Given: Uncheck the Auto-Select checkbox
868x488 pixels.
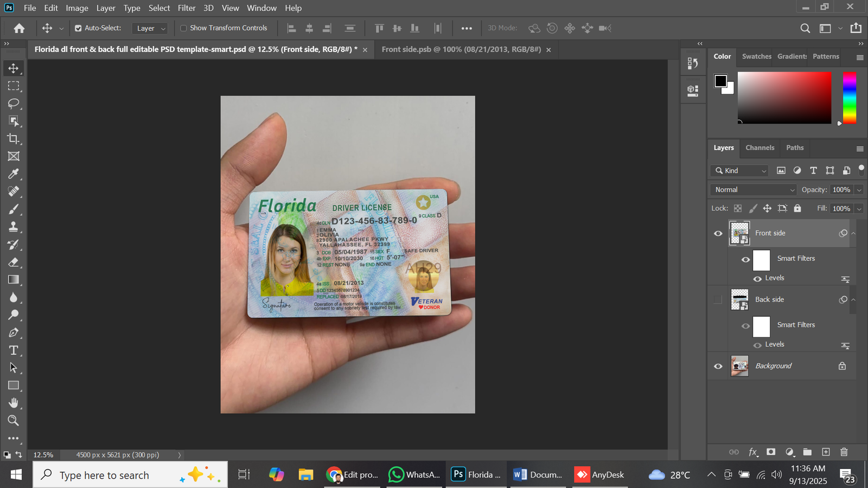Looking at the screenshot, I should click(78, 28).
